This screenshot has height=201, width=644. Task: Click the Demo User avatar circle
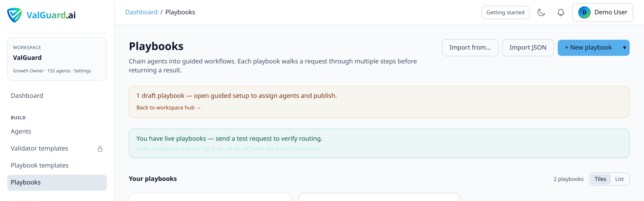584,13
